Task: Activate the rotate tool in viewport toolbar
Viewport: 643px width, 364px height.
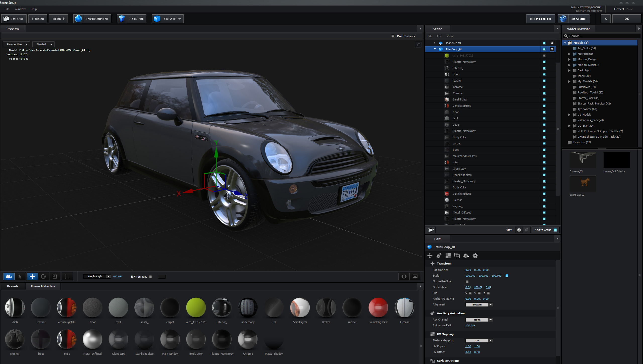Action: coord(43,276)
